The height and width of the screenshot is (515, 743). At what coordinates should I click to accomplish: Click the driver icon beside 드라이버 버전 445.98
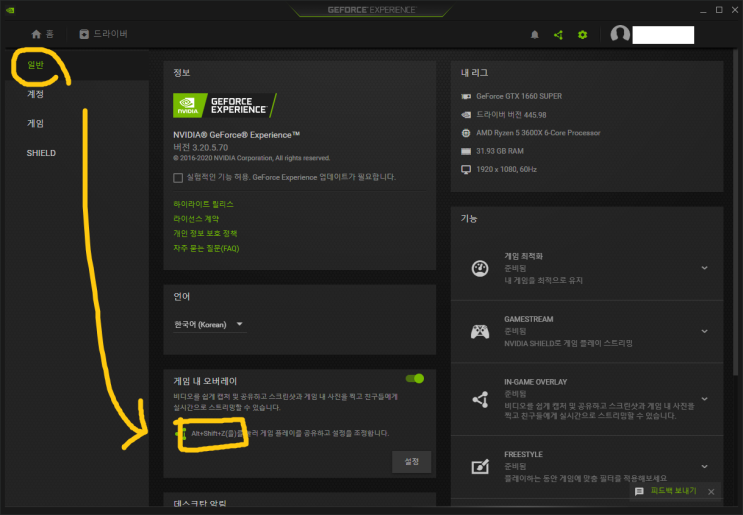(466, 115)
